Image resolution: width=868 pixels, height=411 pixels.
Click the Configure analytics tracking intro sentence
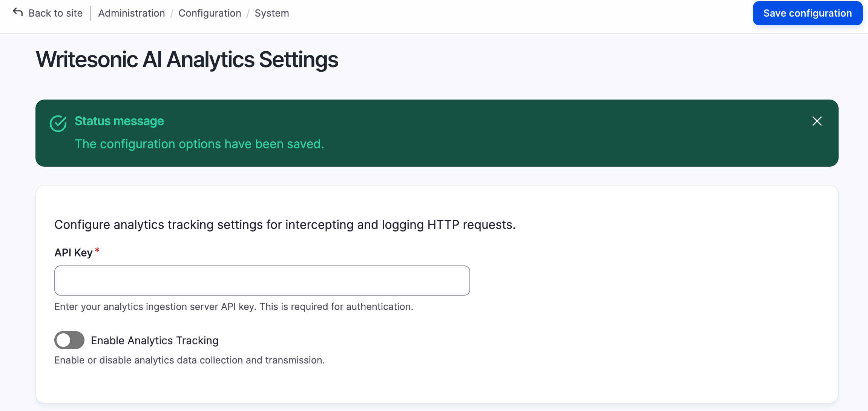285,225
